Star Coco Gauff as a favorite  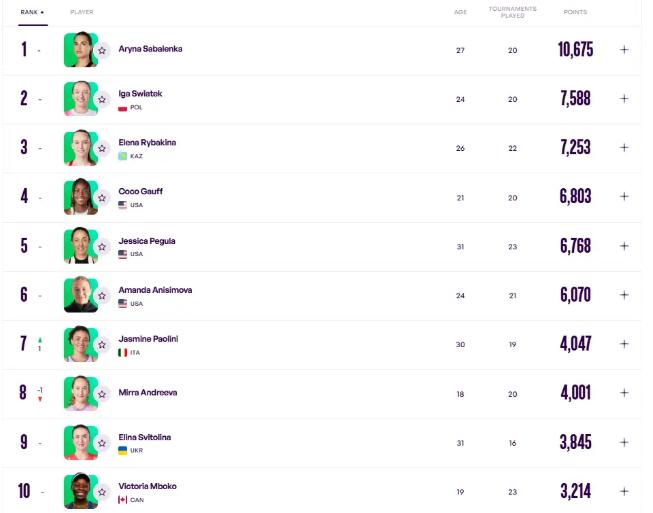pyautogui.click(x=101, y=197)
